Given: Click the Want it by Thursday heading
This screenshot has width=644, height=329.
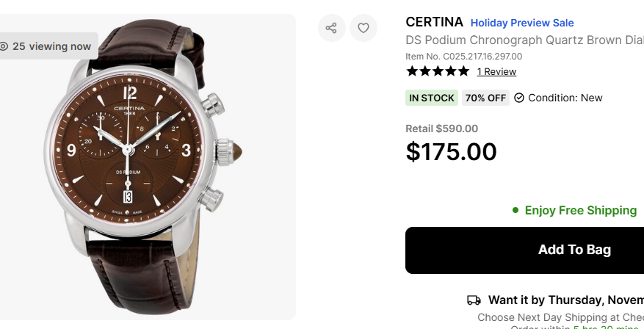Looking at the screenshot, I should coord(565,300).
